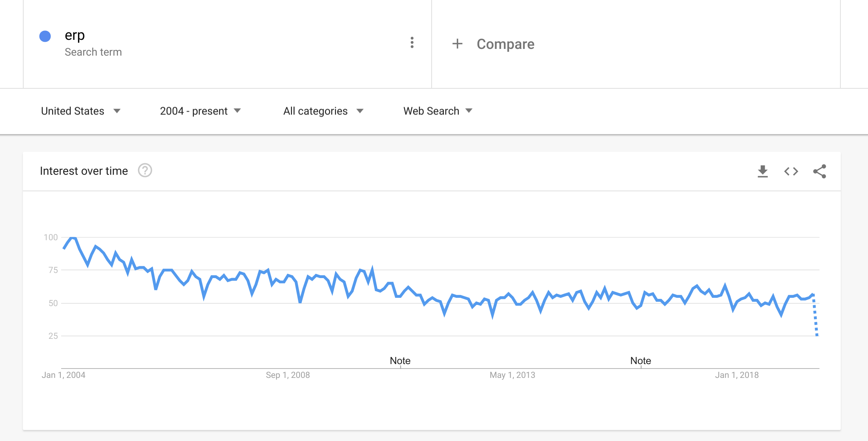This screenshot has width=868, height=441.
Task: Open the help icon beside Interest over time
Action: pyautogui.click(x=145, y=170)
